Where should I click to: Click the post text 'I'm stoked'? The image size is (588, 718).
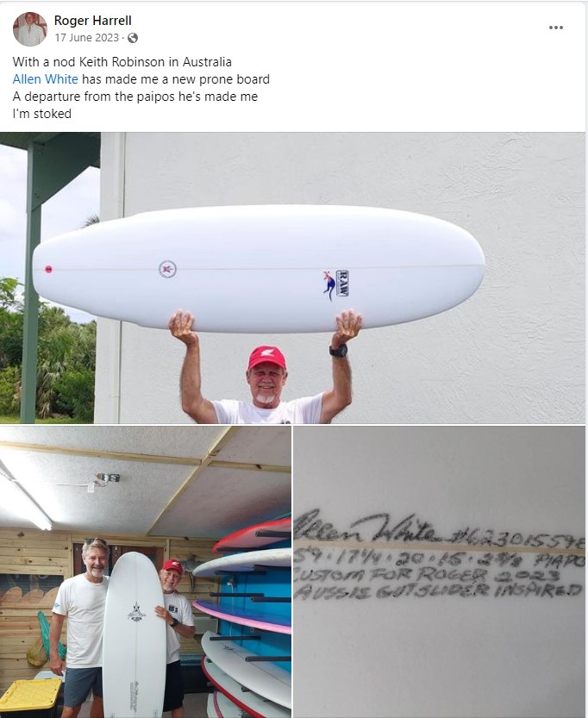click(42, 114)
